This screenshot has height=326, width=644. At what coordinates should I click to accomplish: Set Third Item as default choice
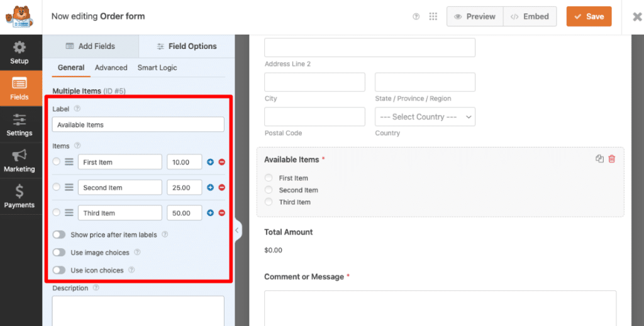coord(57,212)
